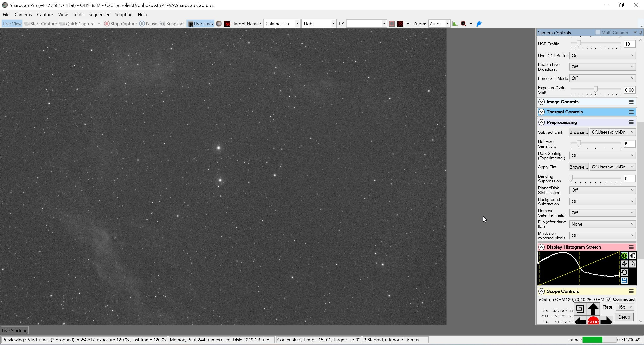Uncheck the mount Connected checkbox
Image resolution: width=644 pixels, height=345 pixels.
pos(608,299)
